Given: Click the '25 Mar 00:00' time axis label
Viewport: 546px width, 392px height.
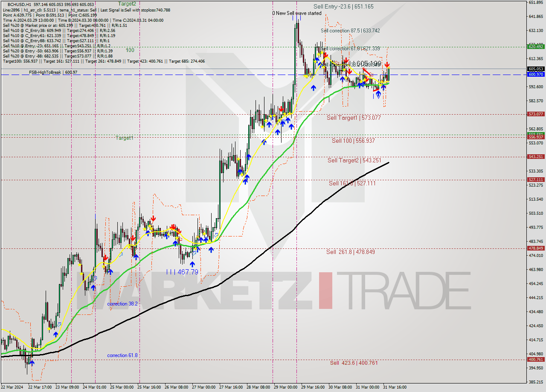Looking at the screenshot, I should (x=122, y=387).
